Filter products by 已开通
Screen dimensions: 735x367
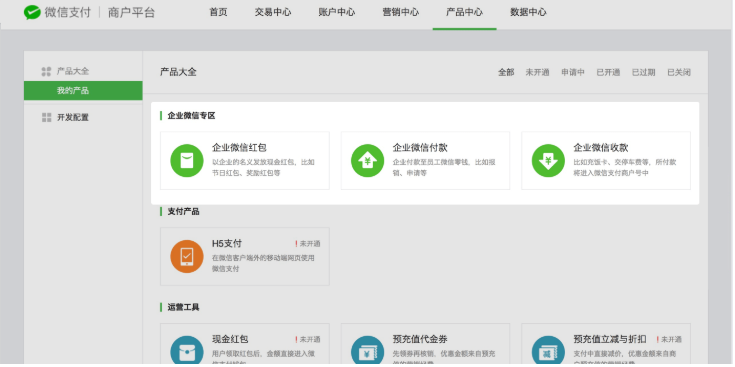(x=608, y=72)
